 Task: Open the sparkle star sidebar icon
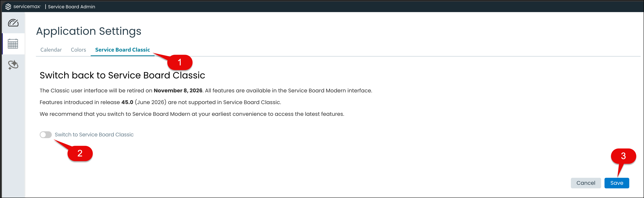pyautogui.click(x=13, y=65)
